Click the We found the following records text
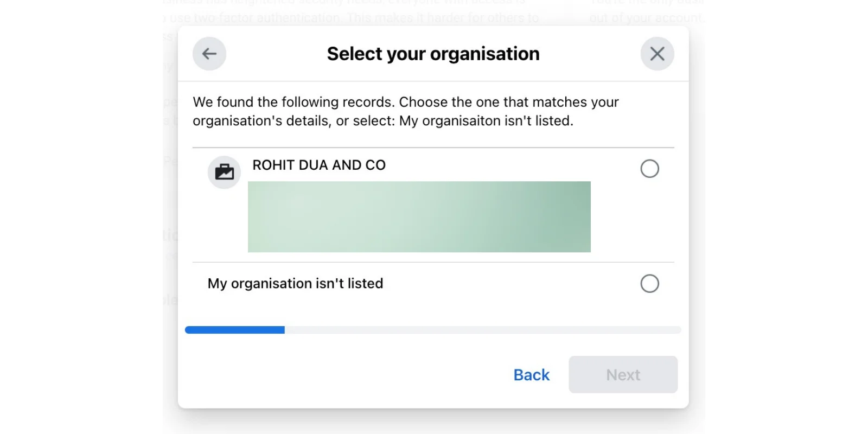This screenshot has height=434, width=868. click(405, 111)
